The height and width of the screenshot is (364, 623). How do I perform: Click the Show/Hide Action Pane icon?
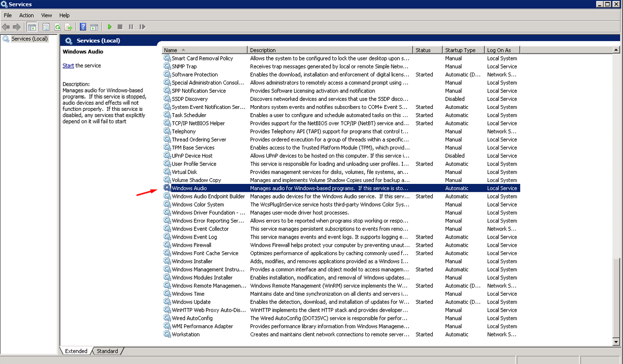94,27
